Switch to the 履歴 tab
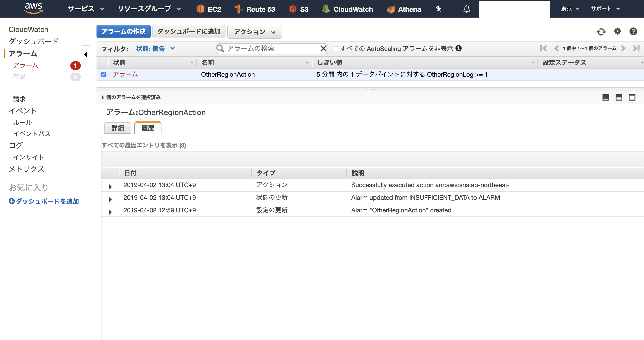644x340 pixels. (148, 128)
